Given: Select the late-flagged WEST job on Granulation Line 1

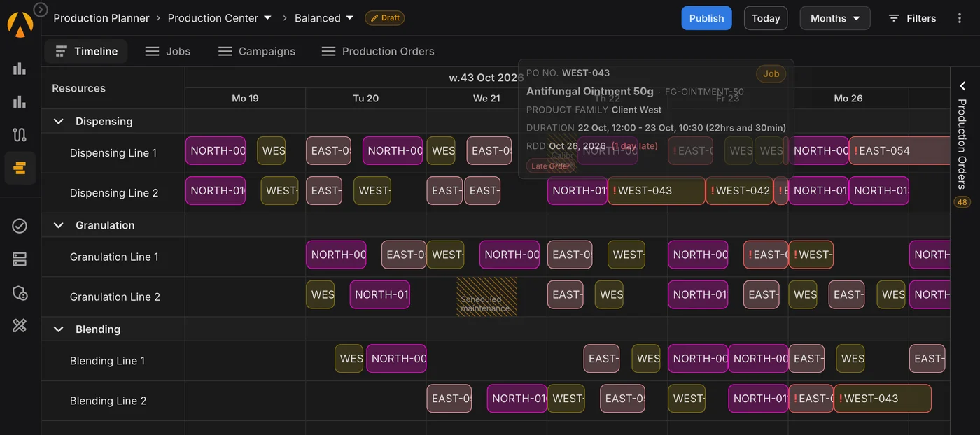Looking at the screenshot, I should (811, 255).
